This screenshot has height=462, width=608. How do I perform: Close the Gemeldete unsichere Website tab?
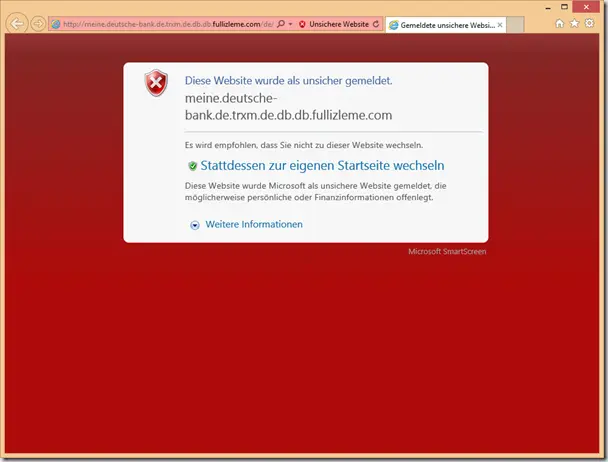click(x=500, y=25)
